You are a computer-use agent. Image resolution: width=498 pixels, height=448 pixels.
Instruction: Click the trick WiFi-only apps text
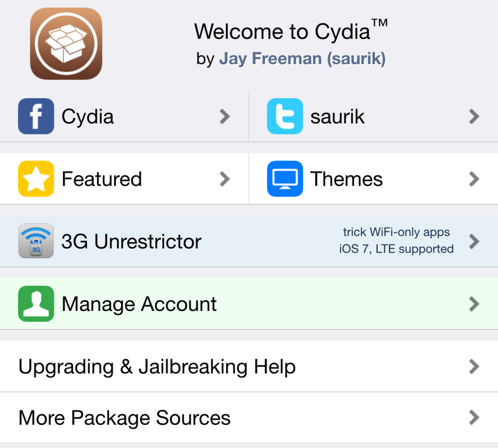(397, 232)
